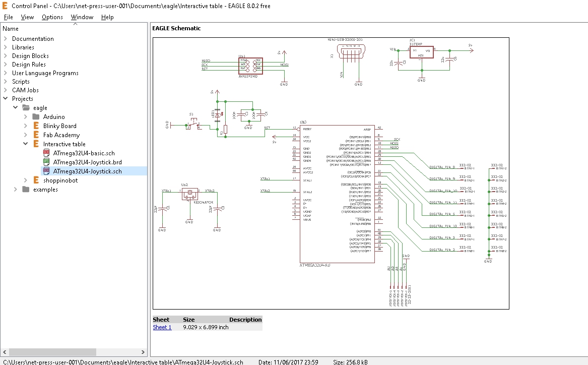The height and width of the screenshot is (365, 588).
Task: Click the Description column header
Action: click(245, 320)
